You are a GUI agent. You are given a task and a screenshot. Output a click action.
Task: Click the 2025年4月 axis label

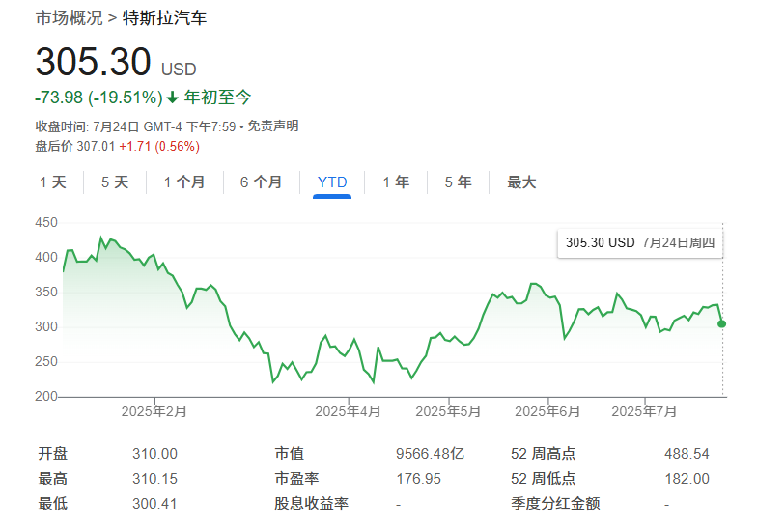[348, 411]
